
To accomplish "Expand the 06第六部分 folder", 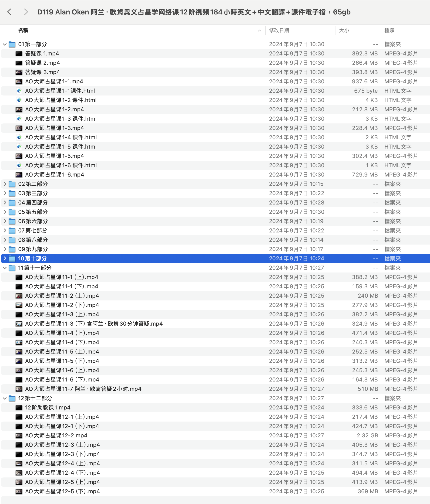I will (5, 221).
